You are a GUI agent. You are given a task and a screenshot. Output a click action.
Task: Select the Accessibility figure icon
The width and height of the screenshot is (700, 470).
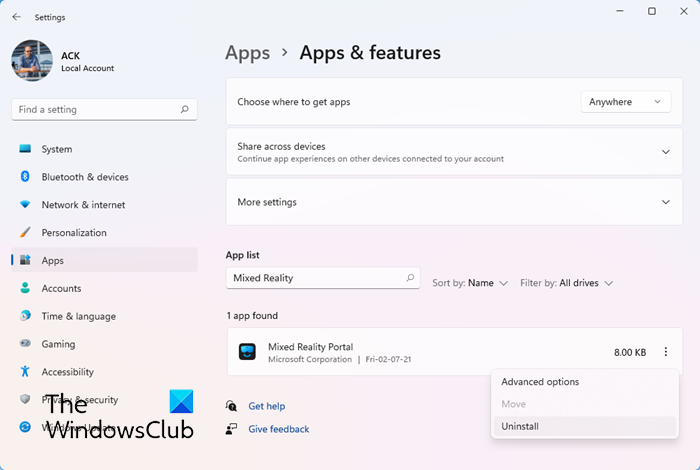pos(25,371)
